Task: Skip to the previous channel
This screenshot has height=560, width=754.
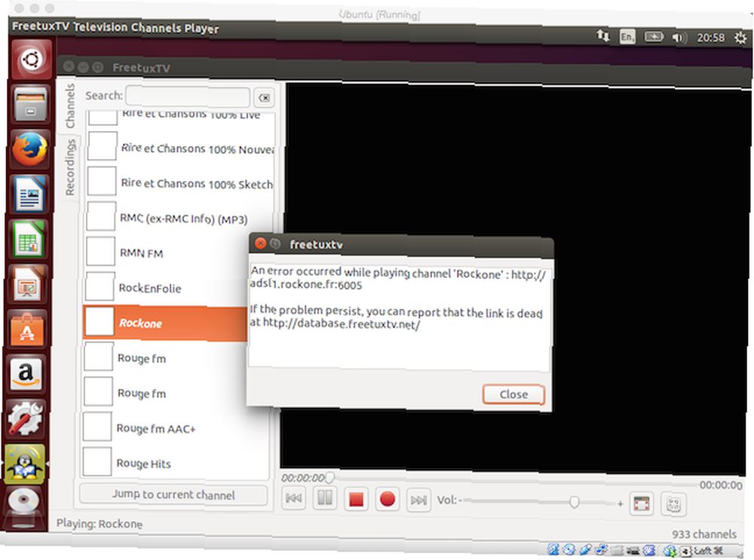Action: [293, 498]
